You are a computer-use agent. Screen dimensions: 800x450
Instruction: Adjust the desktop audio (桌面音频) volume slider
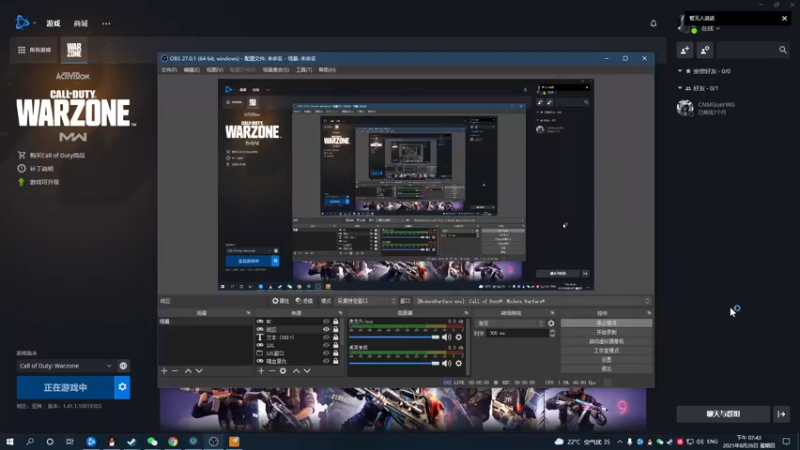click(394, 363)
